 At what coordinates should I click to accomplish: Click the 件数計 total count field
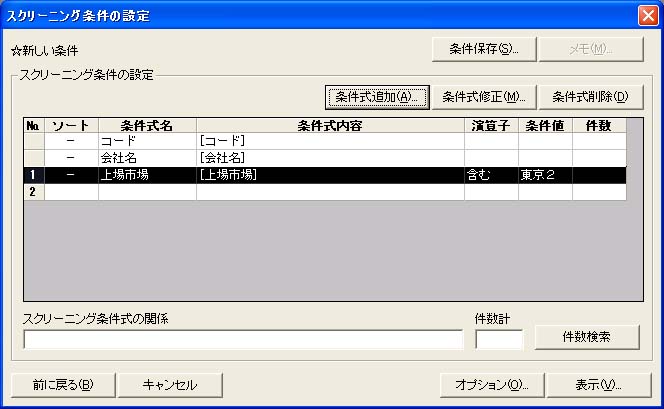pos(499,340)
